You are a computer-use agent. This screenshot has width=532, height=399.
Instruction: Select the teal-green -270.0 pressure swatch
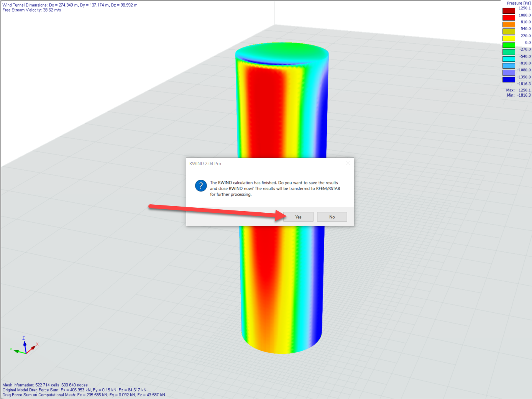(x=509, y=52)
